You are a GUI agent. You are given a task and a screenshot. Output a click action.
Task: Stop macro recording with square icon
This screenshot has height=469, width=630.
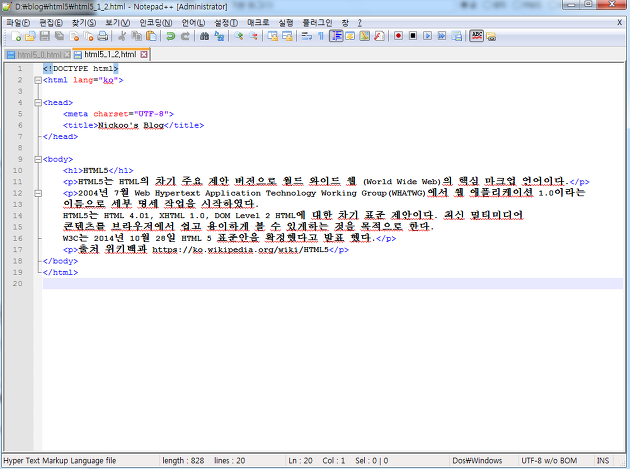413,36
